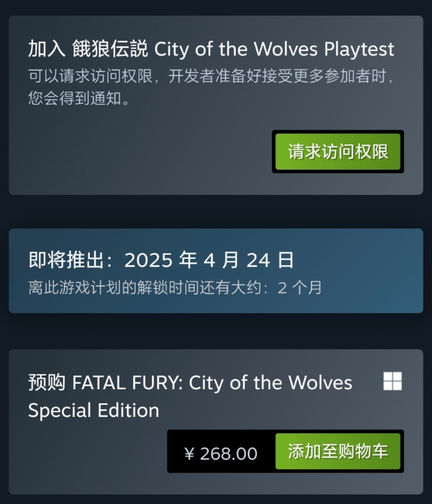Click the 即将推出 label
This screenshot has width=432, height=504.
(65, 260)
